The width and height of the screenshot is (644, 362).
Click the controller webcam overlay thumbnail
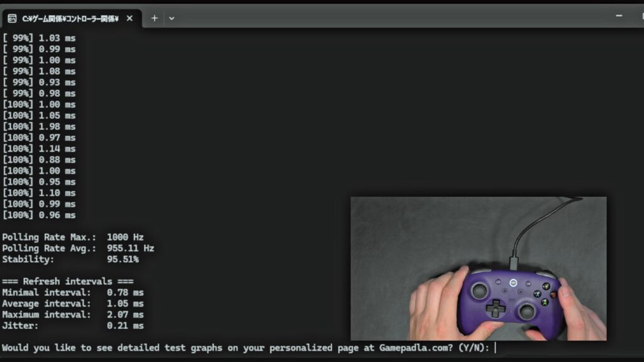pyautogui.click(x=479, y=268)
